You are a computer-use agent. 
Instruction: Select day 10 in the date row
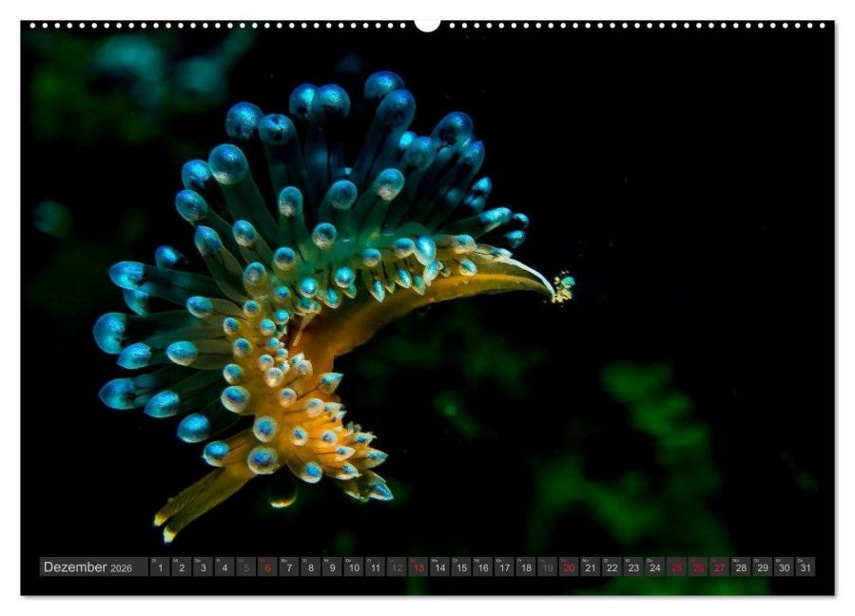354,567
